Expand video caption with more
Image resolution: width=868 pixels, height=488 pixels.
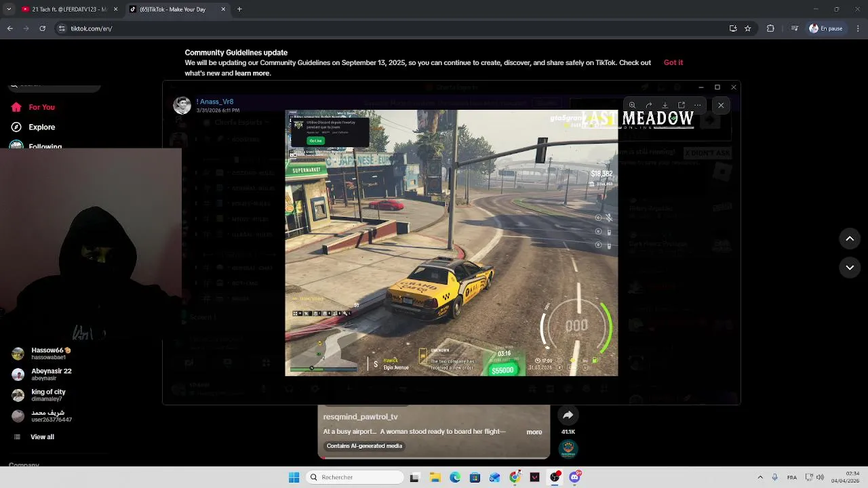[534, 432]
